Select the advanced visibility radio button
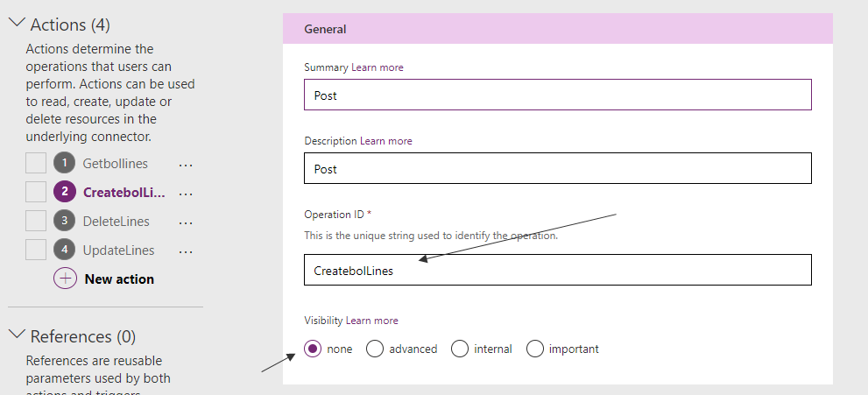This screenshot has height=395, width=868. (375, 349)
